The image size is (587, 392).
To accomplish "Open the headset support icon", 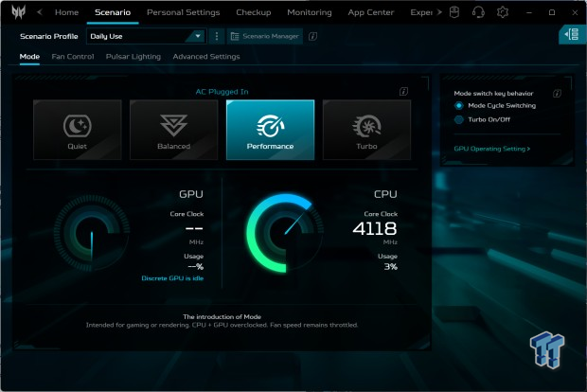I will click(x=478, y=12).
